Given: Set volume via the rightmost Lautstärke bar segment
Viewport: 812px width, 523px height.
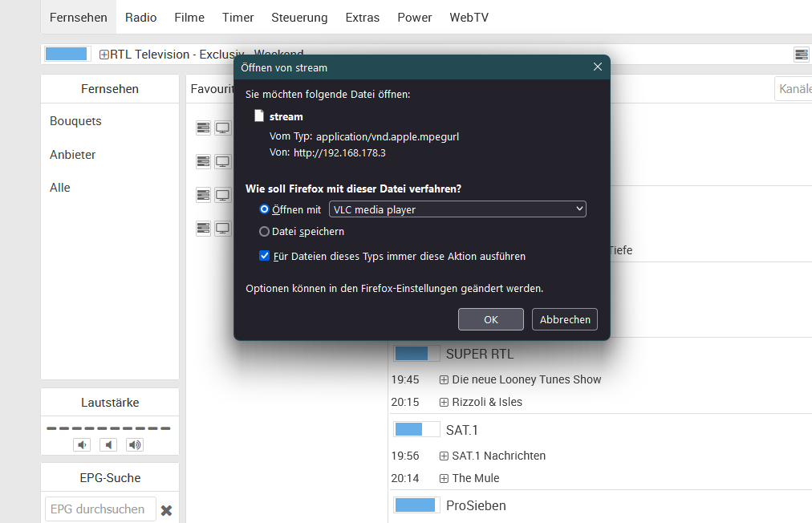Looking at the screenshot, I should coord(166,428).
